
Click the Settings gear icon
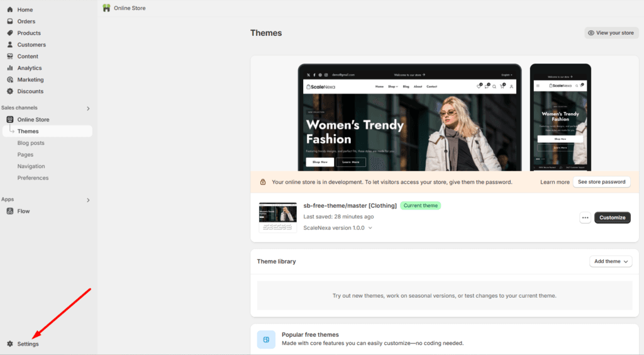tap(10, 344)
